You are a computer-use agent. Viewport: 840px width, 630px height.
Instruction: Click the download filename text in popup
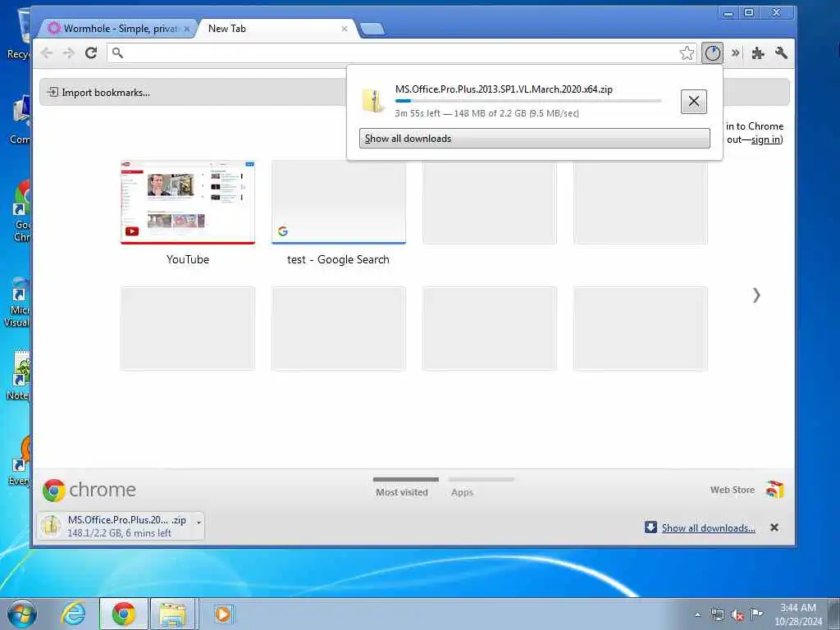pyautogui.click(x=504, y=89)
